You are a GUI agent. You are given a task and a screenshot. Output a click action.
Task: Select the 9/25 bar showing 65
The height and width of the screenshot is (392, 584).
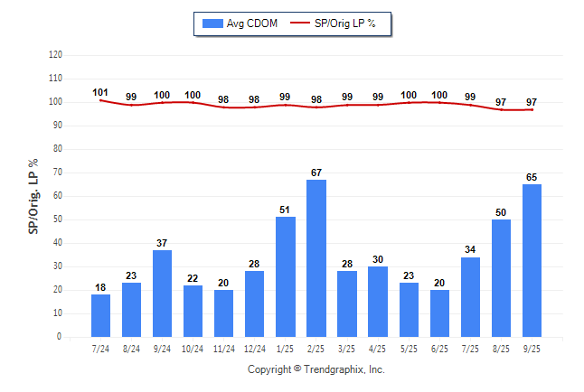532,260
